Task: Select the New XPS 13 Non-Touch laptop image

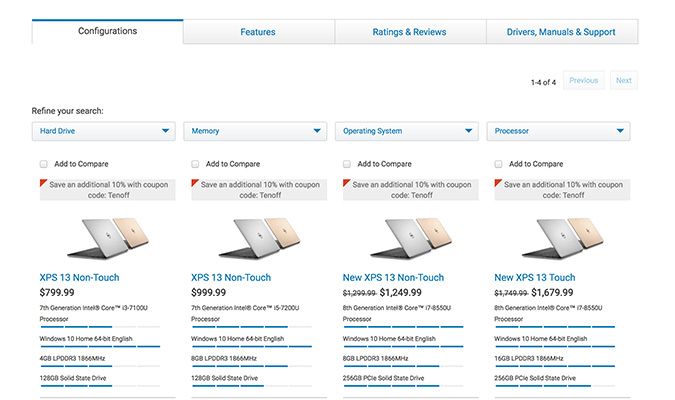Action: point(411,237)
